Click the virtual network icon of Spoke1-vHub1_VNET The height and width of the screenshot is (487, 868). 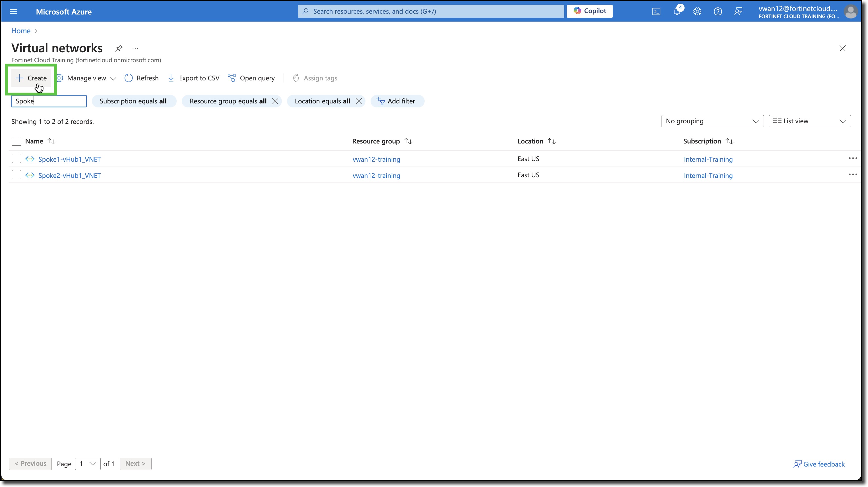pos(30,159)
